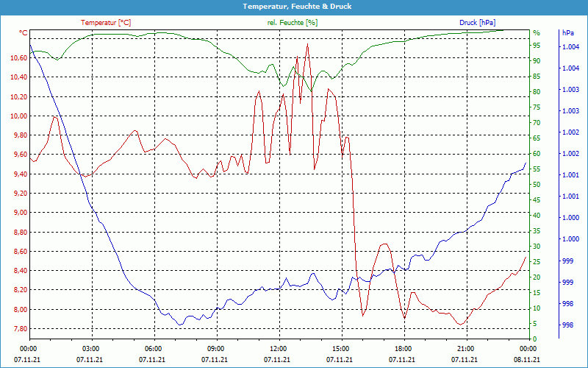
Task: Click the °C unit label on the temperature axis
Action: tap(23, 33)
